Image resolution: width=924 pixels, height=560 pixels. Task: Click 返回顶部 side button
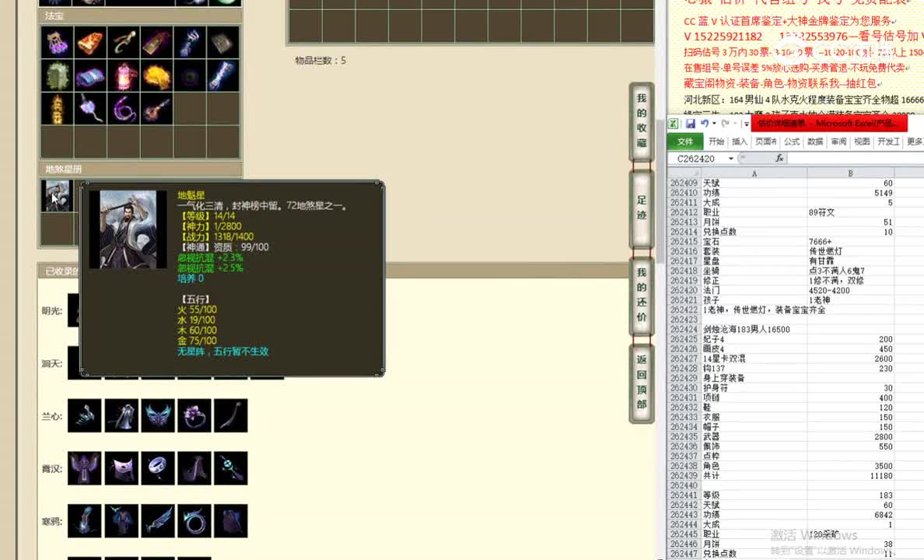click(642, 382)
